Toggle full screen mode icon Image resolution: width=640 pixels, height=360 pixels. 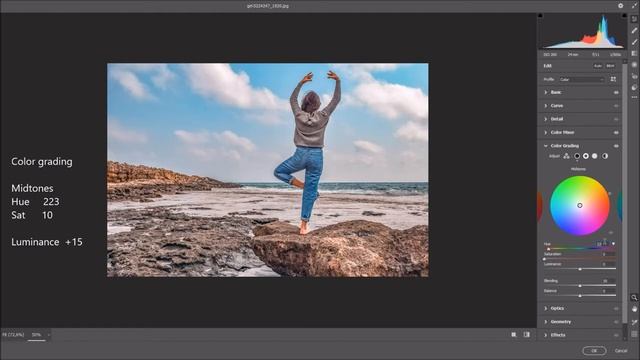(634, 6)
